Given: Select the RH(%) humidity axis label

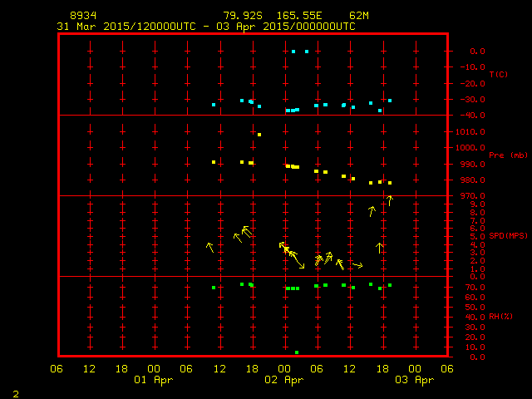Looking at the screenshot, I should tap(500, 317).
